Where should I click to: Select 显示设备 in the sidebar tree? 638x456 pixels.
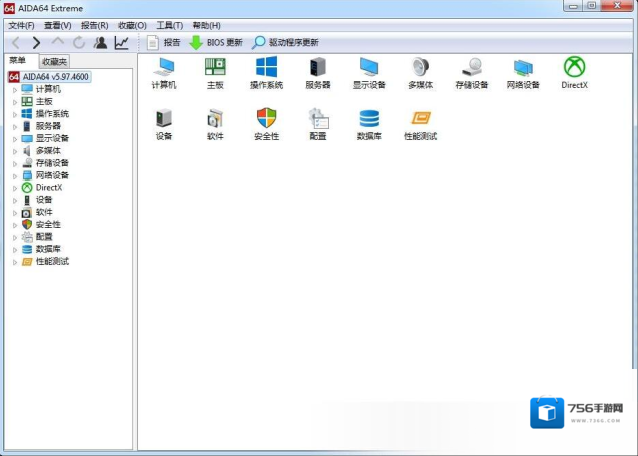point(52,138)
